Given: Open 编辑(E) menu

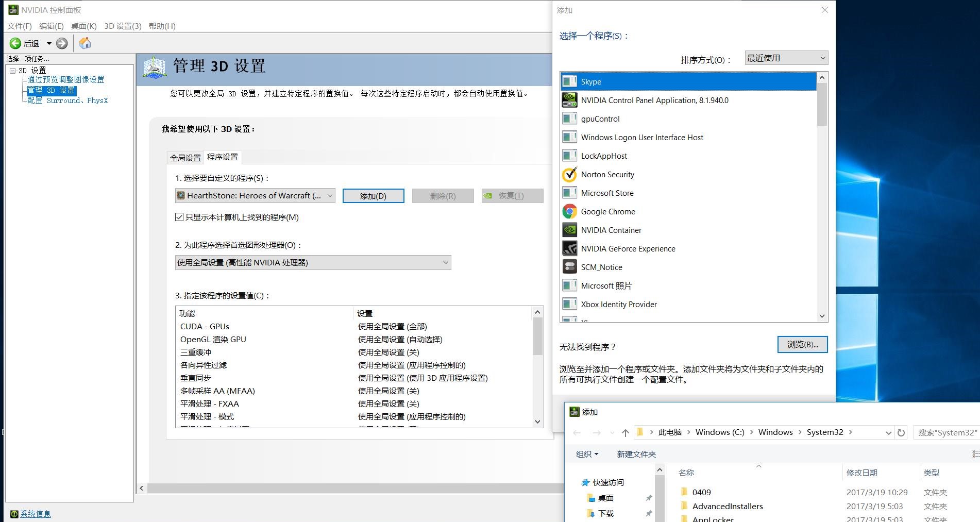Looking at the screenshot, I should 52,26.
